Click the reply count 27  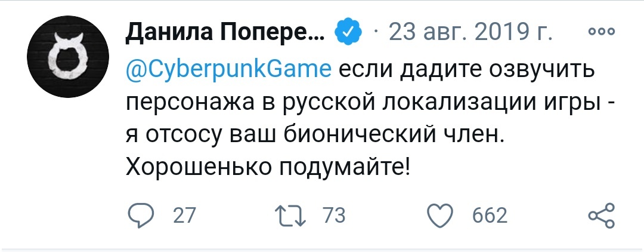pyautogui.click(x=184, y=215)
